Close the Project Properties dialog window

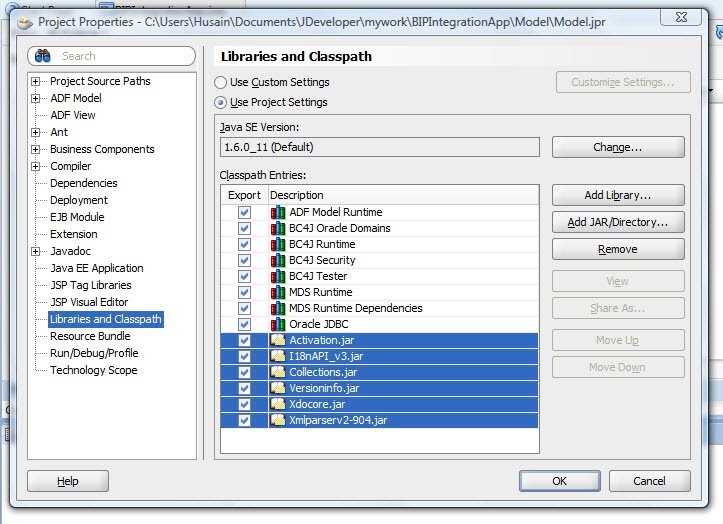coord(681,17)
